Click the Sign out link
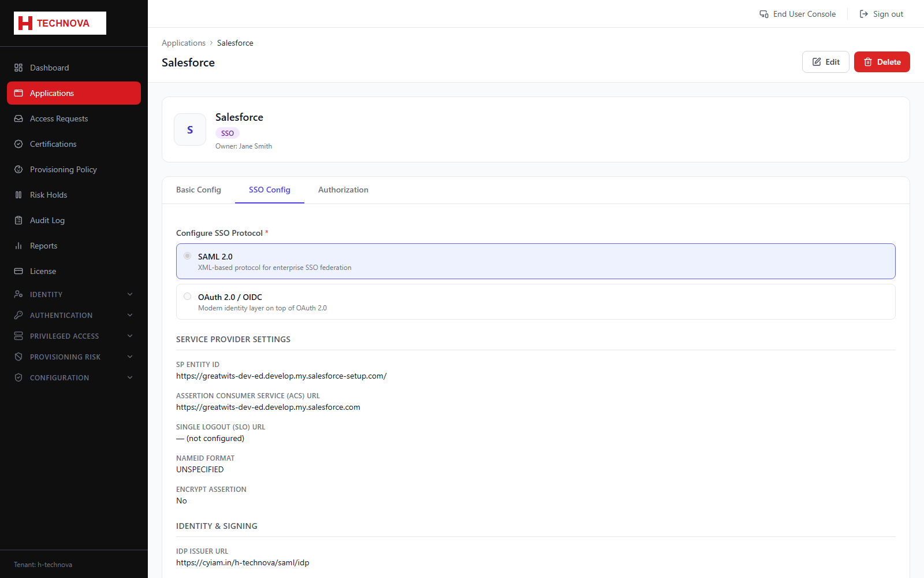 881,14
